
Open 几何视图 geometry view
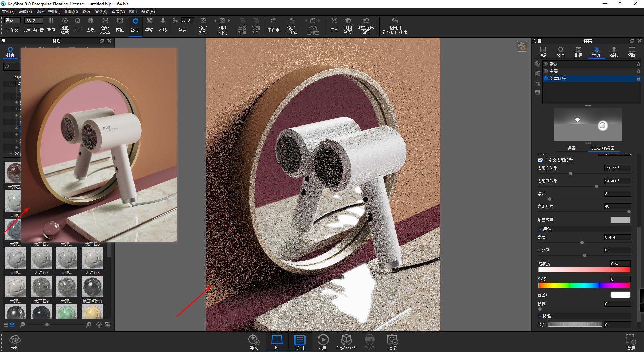348,26
